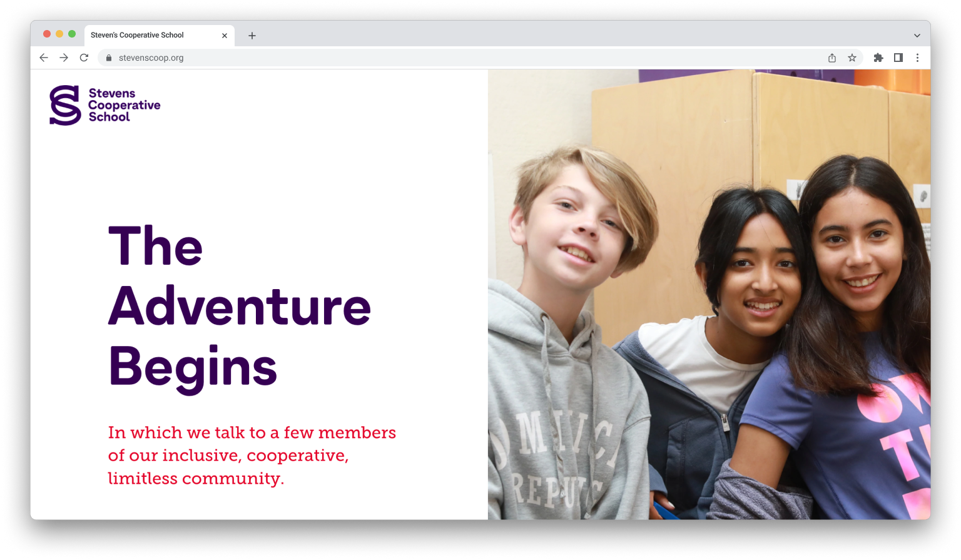The width and height of the screenshot is (961, 560).
Task: Toggle the browser side panel
Action: point(898,58)
